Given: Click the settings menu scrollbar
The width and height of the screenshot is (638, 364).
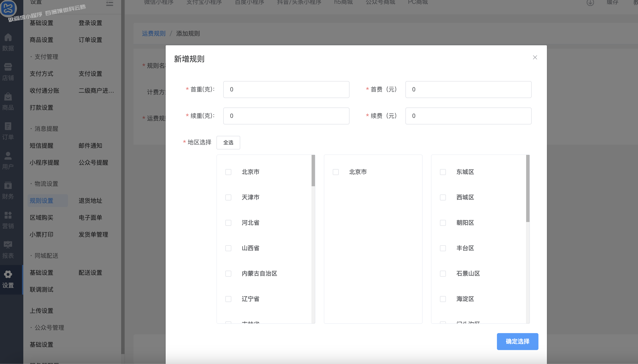Looking at the screenshot, I should pyautogui.click(x=123, y=177).
